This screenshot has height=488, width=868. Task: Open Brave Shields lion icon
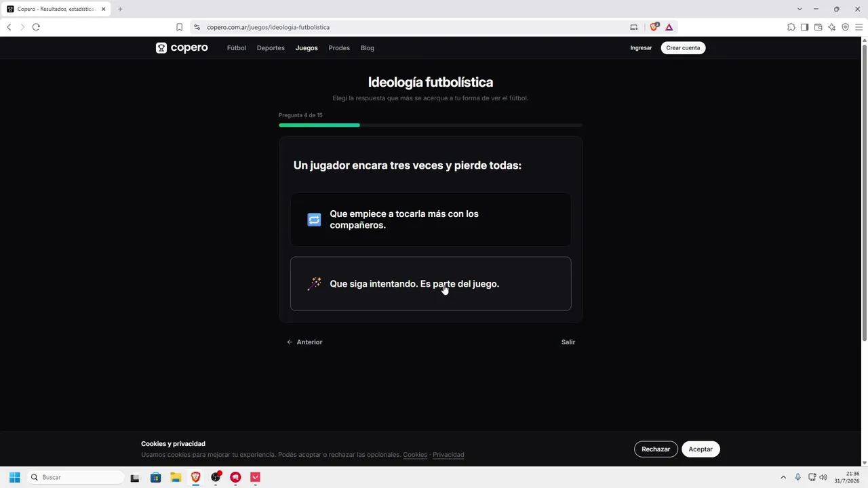coord(654,27)
